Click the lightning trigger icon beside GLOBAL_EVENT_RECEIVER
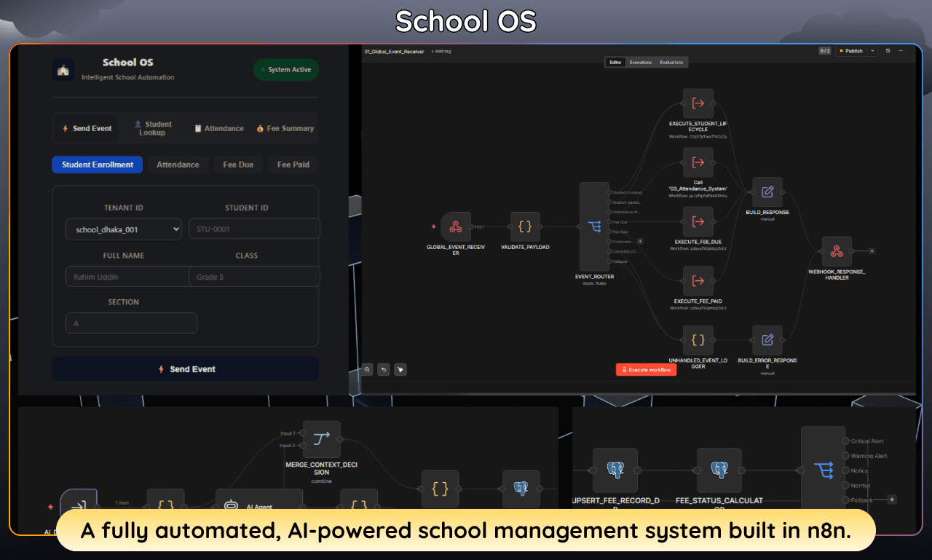 [434, 226]
